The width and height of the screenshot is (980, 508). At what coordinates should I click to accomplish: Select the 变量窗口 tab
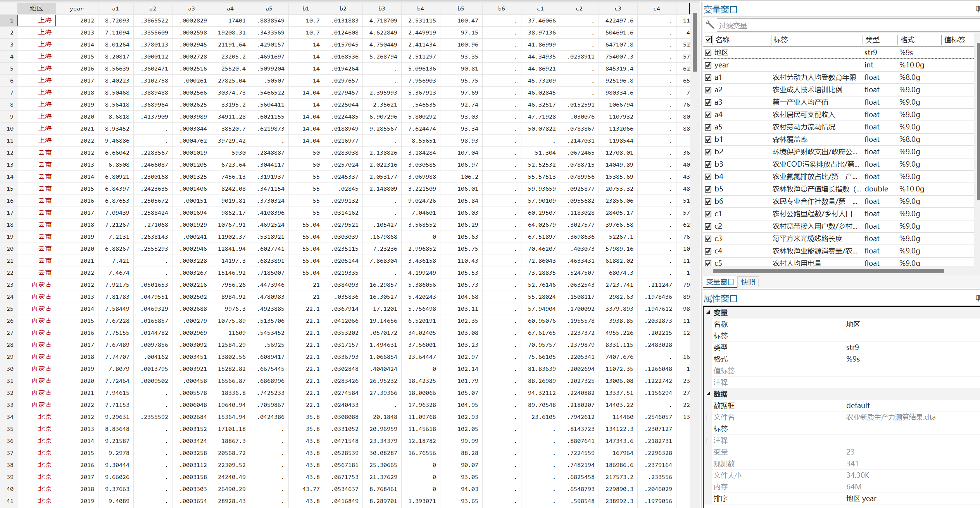click(720, 282)
